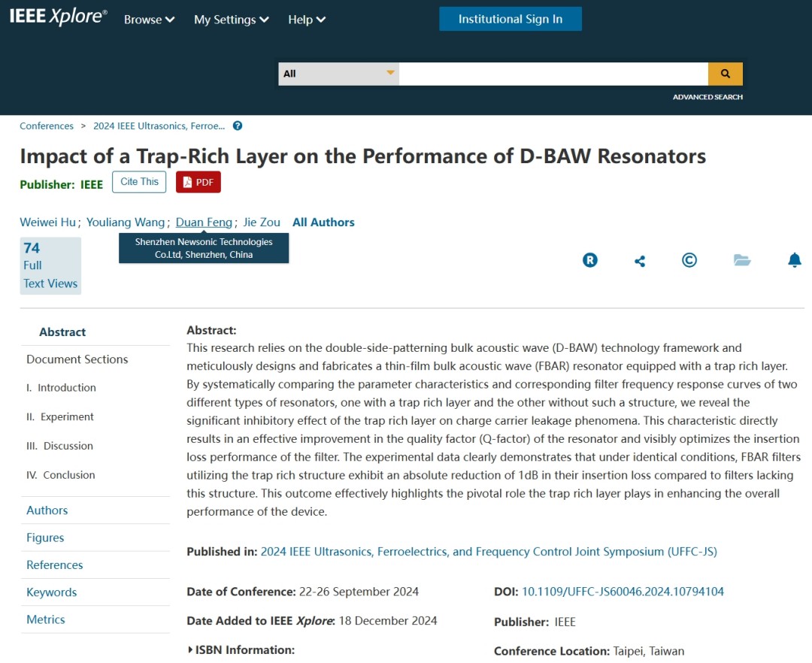Open the DOI link

click(x=623, y=592)
